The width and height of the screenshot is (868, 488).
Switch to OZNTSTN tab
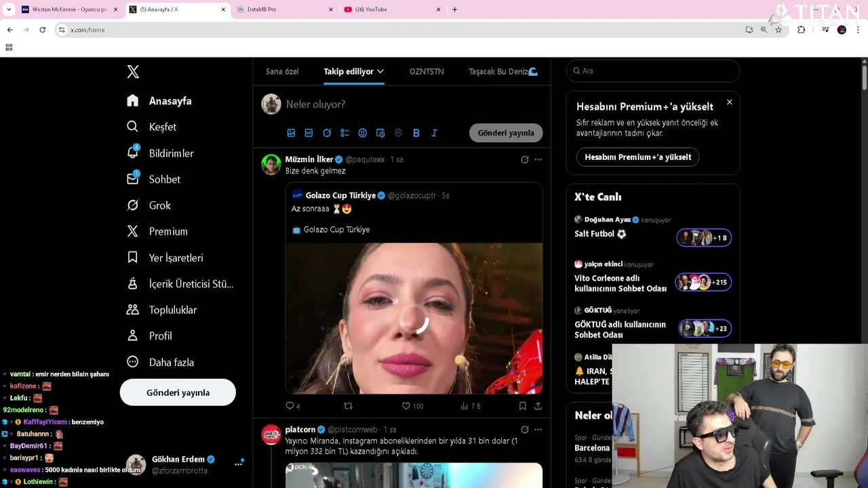coord(427,71)
